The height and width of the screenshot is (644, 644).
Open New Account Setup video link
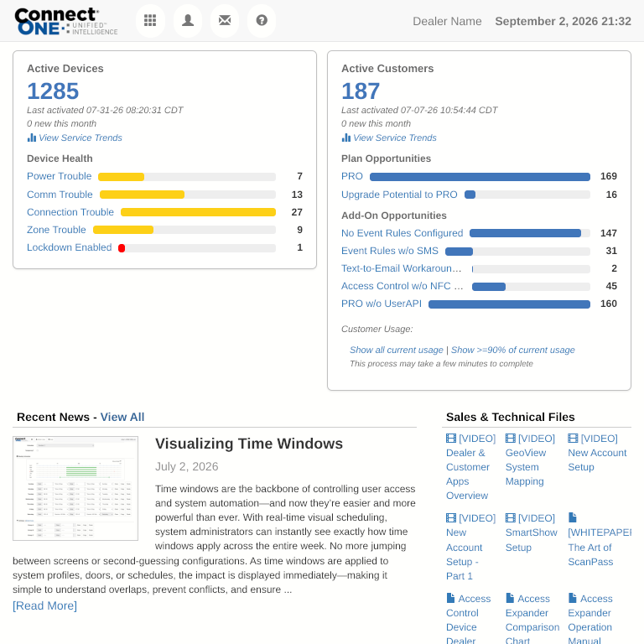coord(597,453)
